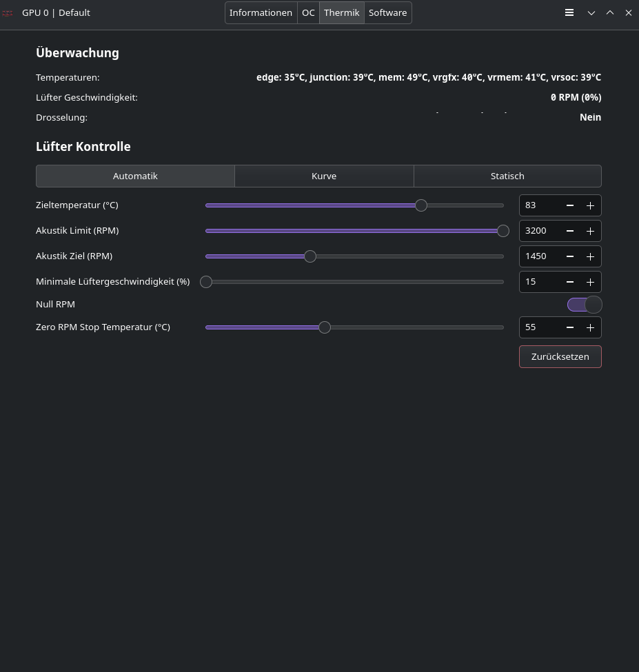The image size is (639, 672).
Task: Click plus icon for Akustik Limit
Action: click(x=590, y=231)
